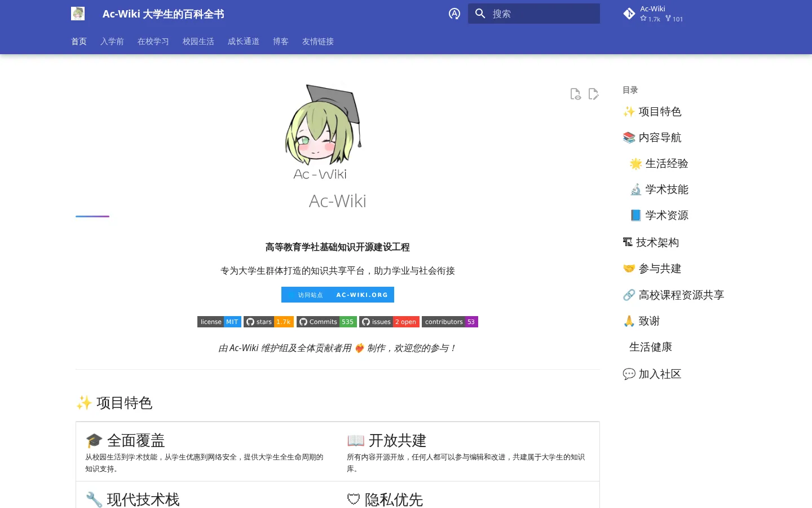The width and height of the screenshot is (812, 508).
Task: Click the Ac-Wiki site logo in header
Action: 78,14
